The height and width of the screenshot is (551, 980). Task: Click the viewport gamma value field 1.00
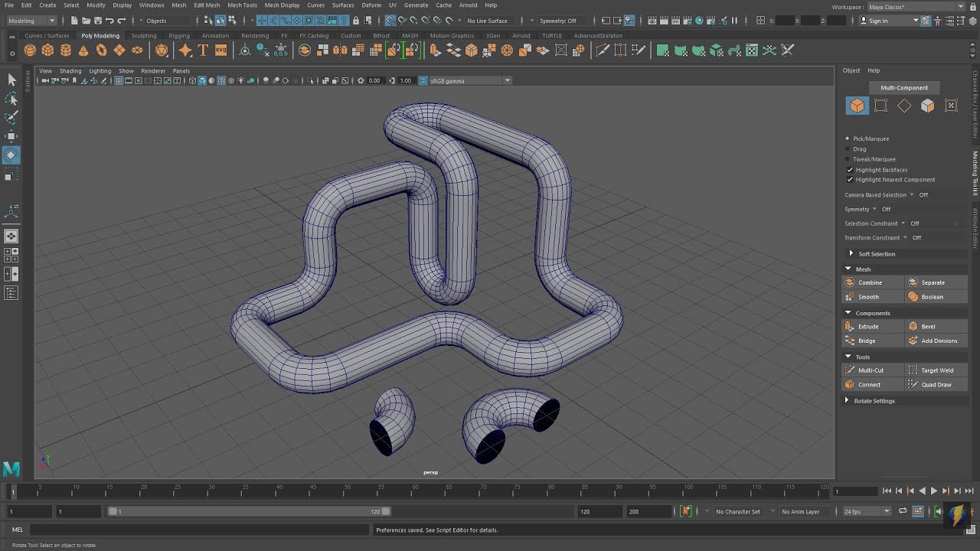tap(406, 80)
